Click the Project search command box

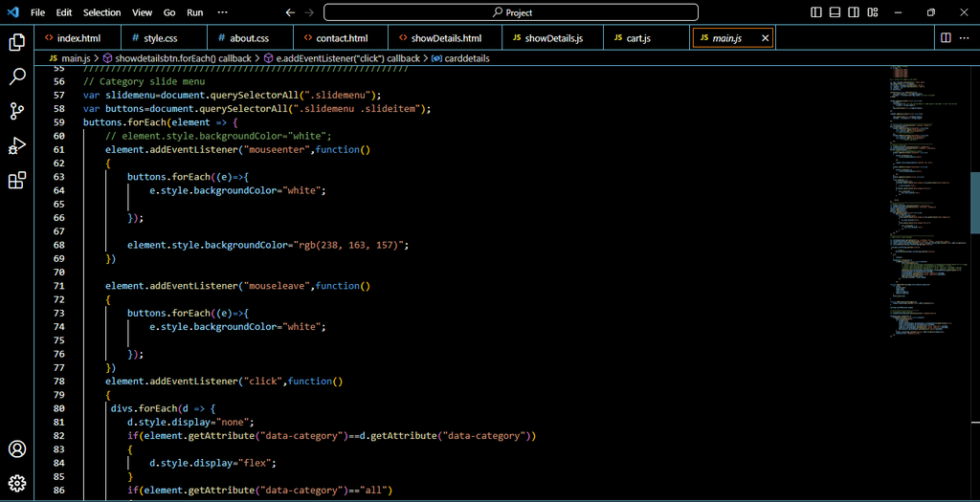(511, 12)
